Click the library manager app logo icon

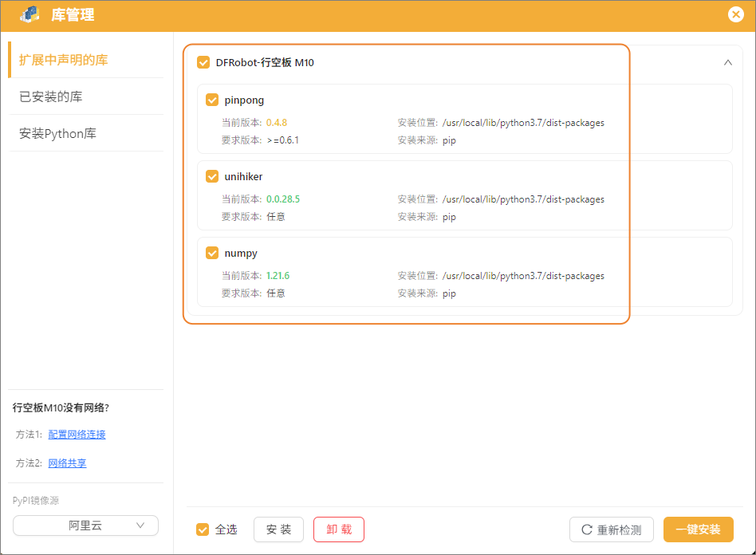(30, 14)
